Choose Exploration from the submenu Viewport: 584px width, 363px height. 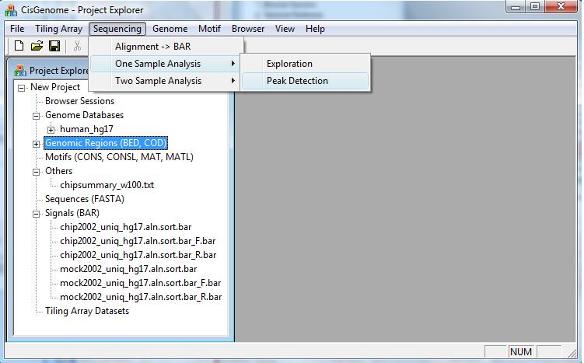pos(305,64)
